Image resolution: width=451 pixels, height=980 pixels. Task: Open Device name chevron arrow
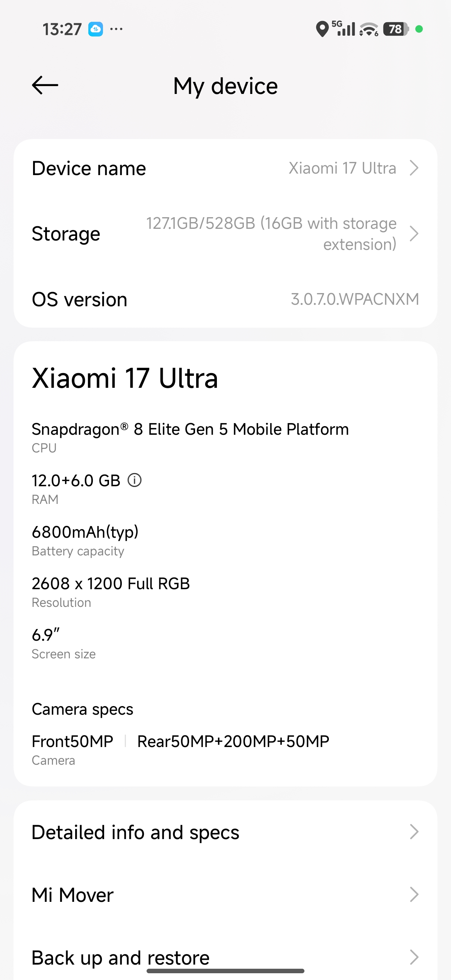pyautogui.click(x=414, y=168)
